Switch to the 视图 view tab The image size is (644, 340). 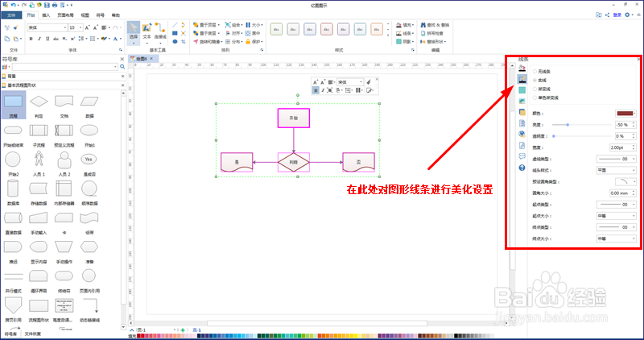click(85, 15)
